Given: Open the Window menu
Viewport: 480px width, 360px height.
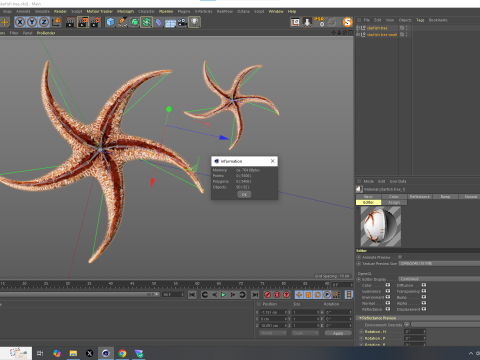Looking at the screenshot, I should tap(276, 12).
